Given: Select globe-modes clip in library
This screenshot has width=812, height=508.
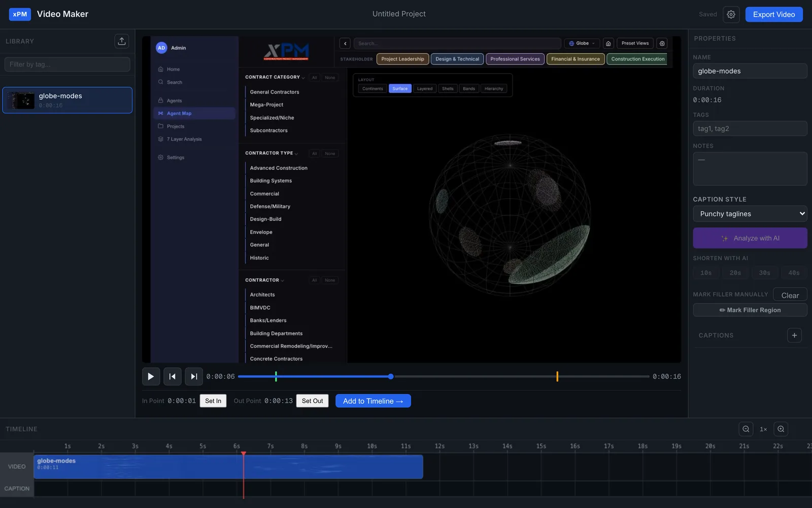Looking at the screenshot, I should 67,100.
